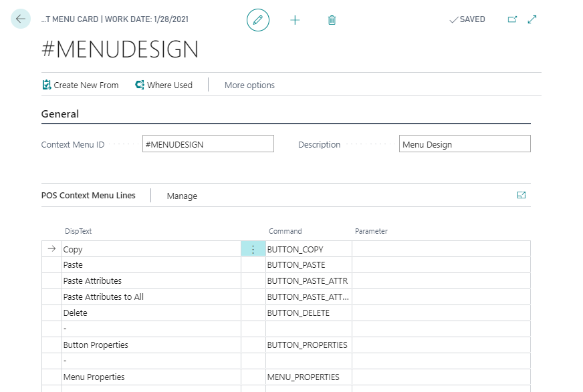Click the back arrow button
This screenshot has height=392, width=583.
21,19
